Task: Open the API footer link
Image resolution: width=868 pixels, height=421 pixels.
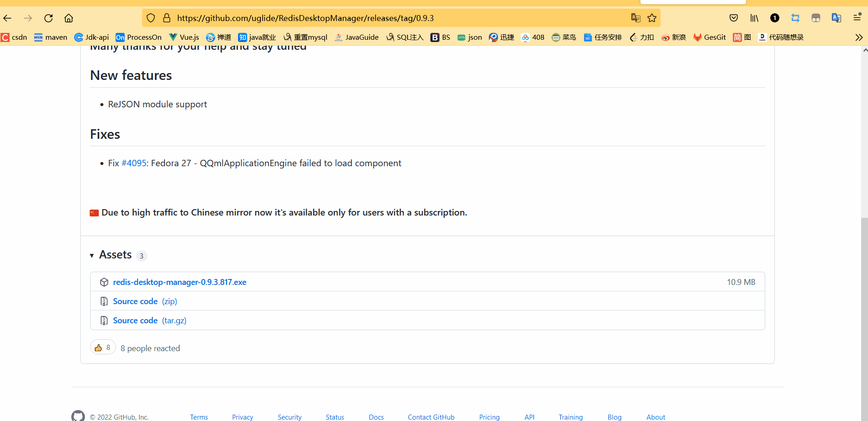Action: coord(529,417)
